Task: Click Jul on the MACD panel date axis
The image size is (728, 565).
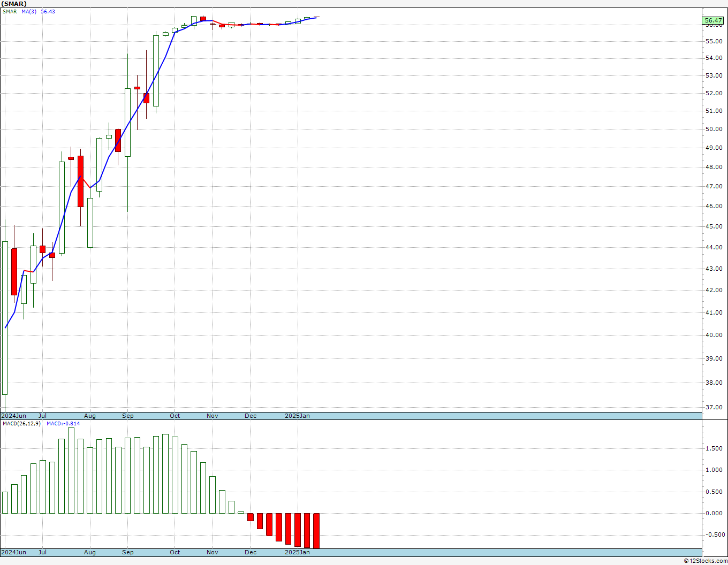Action: (42, 552)
